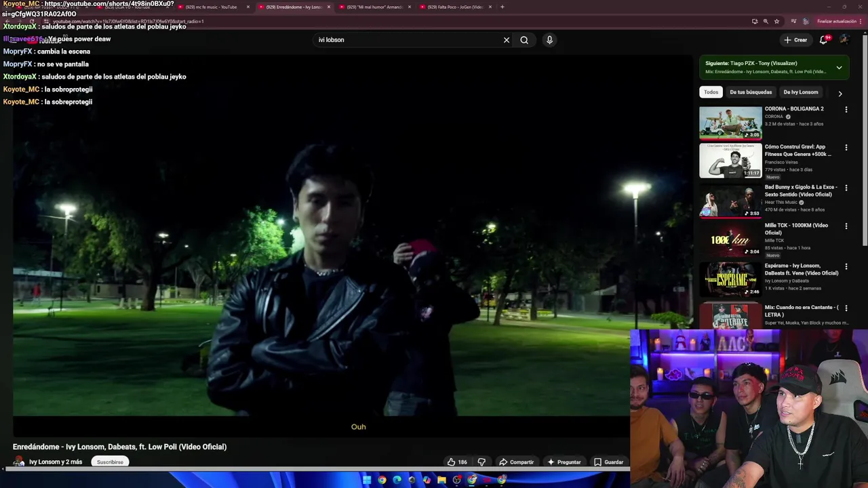Open 'Mille TCK - 1000KM' video title
The width and height of the screenshot is (868, 488).
point(796,228)
